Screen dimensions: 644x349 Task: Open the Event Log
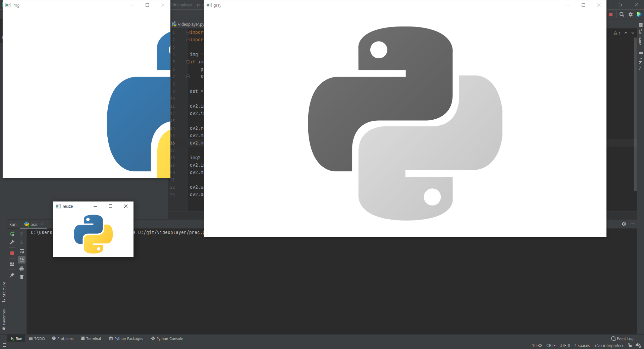pyautogui.click(x=622, y=339)
